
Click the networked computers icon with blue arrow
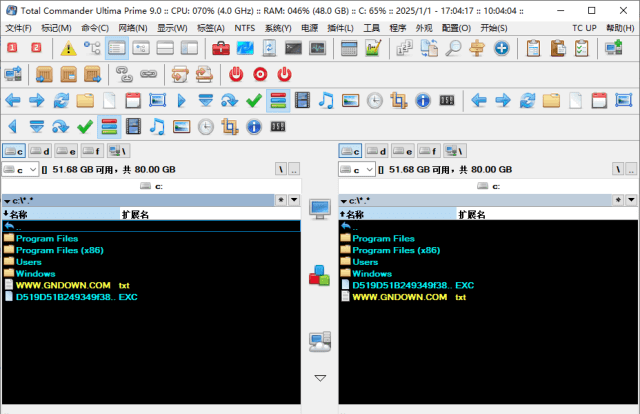tap(13, 74)
